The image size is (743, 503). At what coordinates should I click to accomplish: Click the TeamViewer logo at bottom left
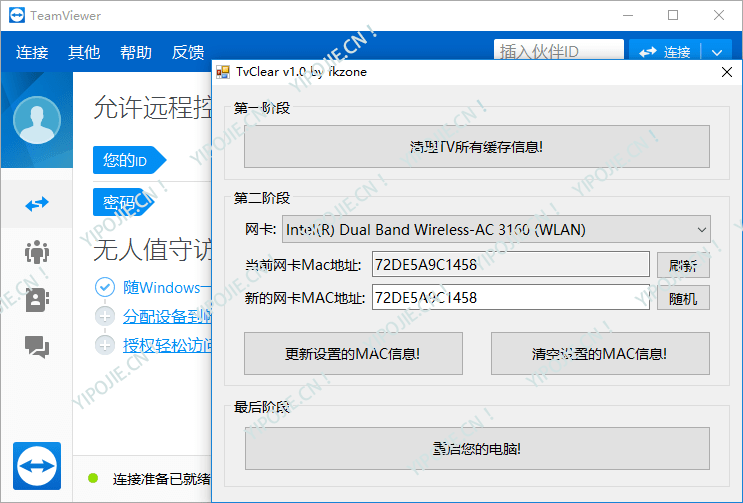(37, 466)
